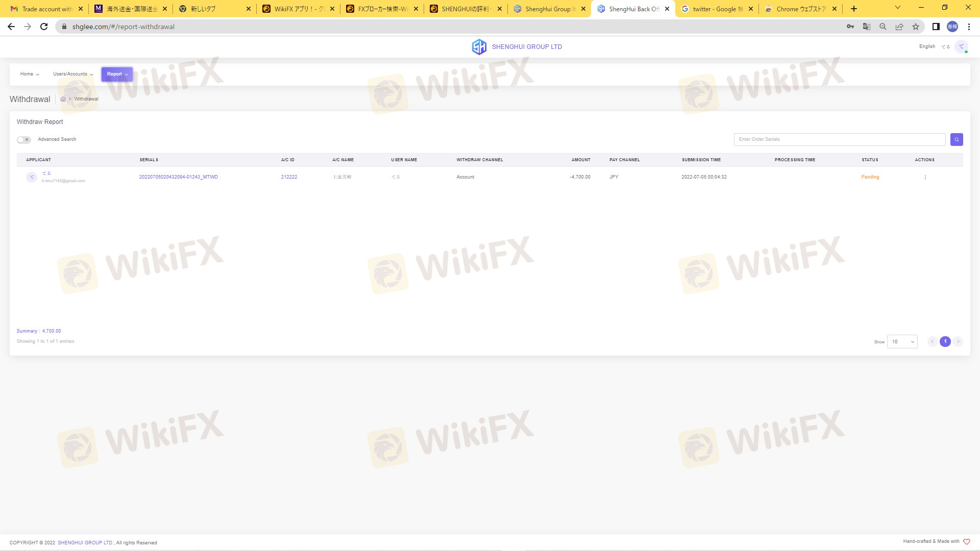Close the twitter - Google tab
This screenshot has height=551, width=980.
coord(751,9)
